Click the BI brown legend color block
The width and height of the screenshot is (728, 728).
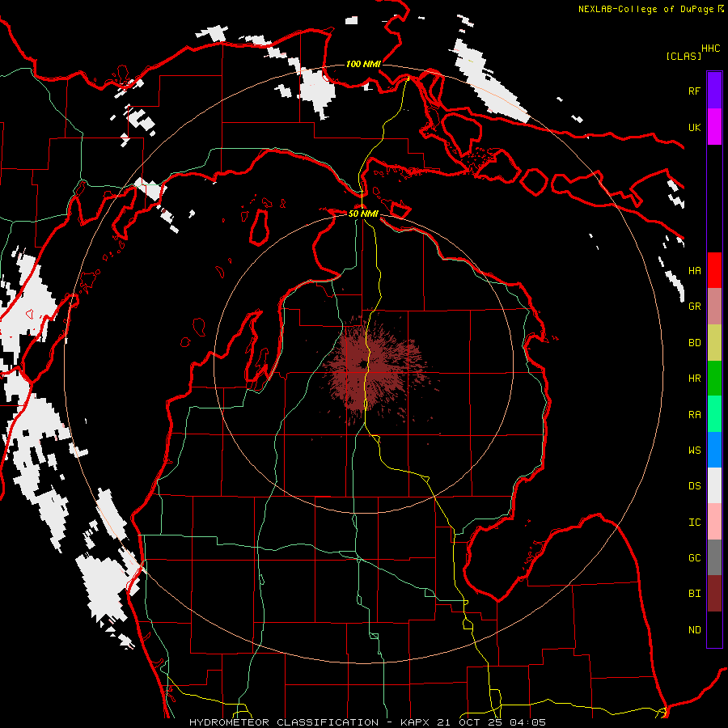[x=714, y=594]
